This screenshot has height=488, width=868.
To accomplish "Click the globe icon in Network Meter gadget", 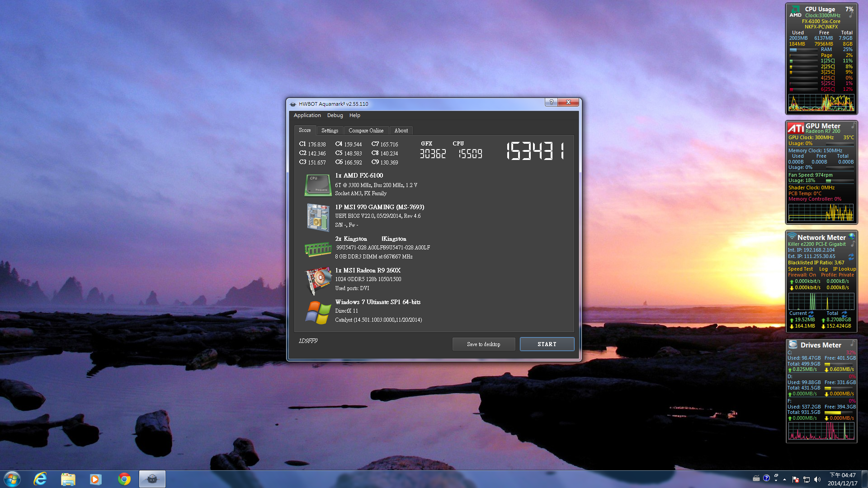I will pos(852,236).
